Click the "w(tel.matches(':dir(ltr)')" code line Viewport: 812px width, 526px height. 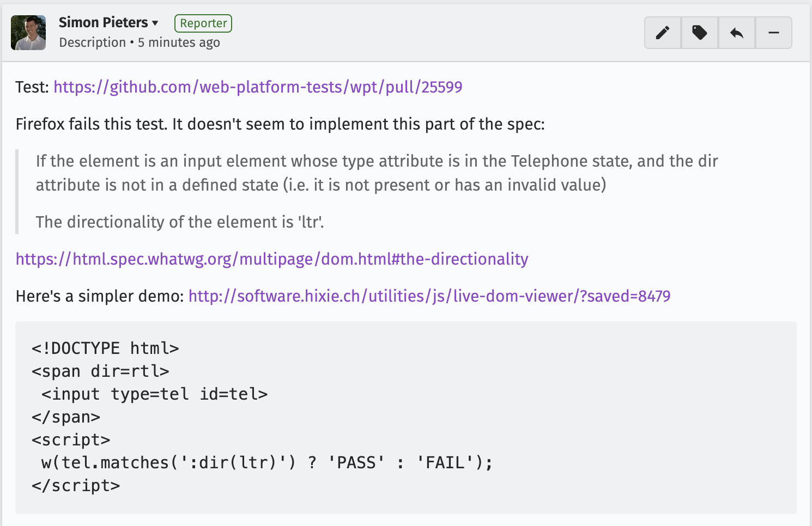(267, 462)
